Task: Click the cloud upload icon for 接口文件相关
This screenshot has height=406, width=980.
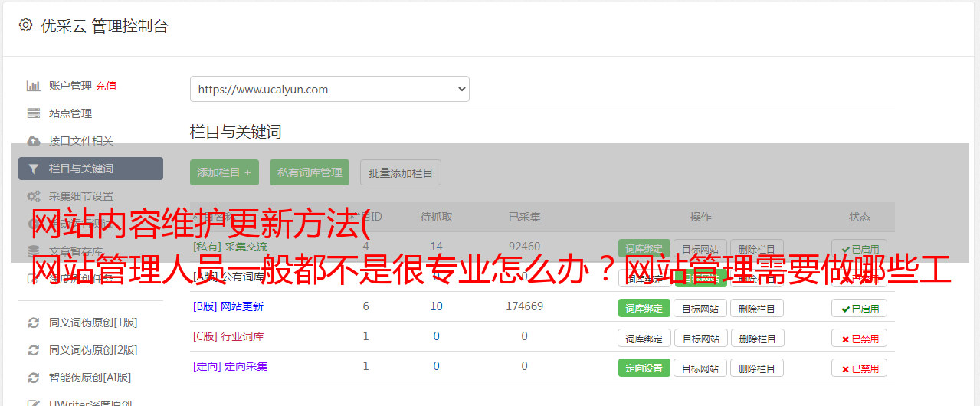Action: [x=34, y=141]
